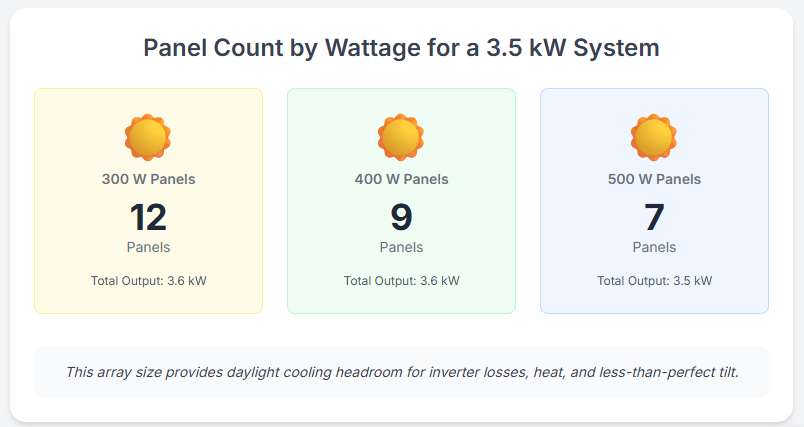Click the word Panels under 12
The image size is (804, 427).
148,247
